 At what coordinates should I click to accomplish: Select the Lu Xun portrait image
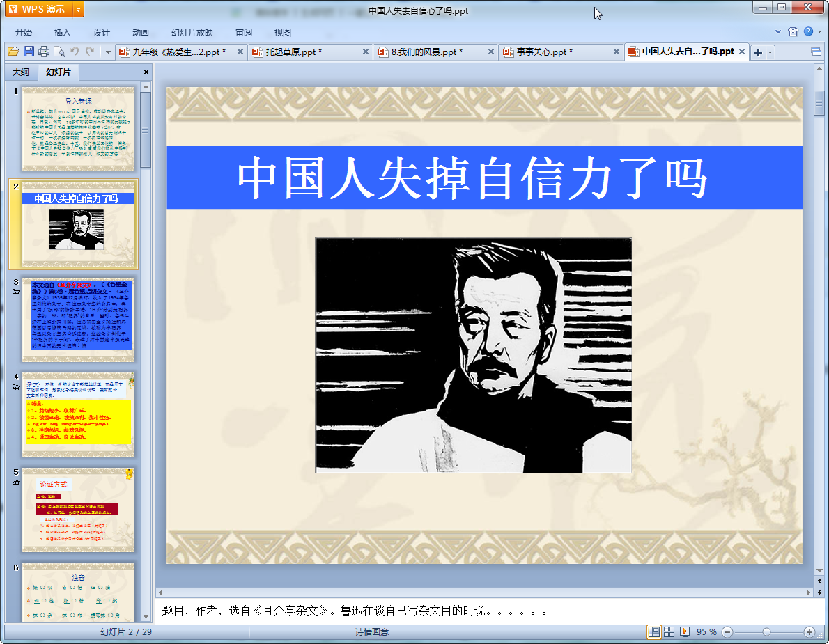474,355
